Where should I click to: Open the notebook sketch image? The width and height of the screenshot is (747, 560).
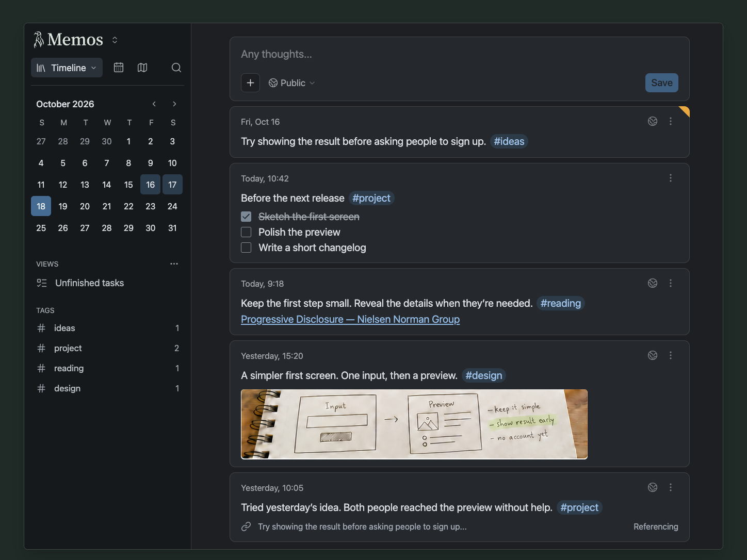414,424
